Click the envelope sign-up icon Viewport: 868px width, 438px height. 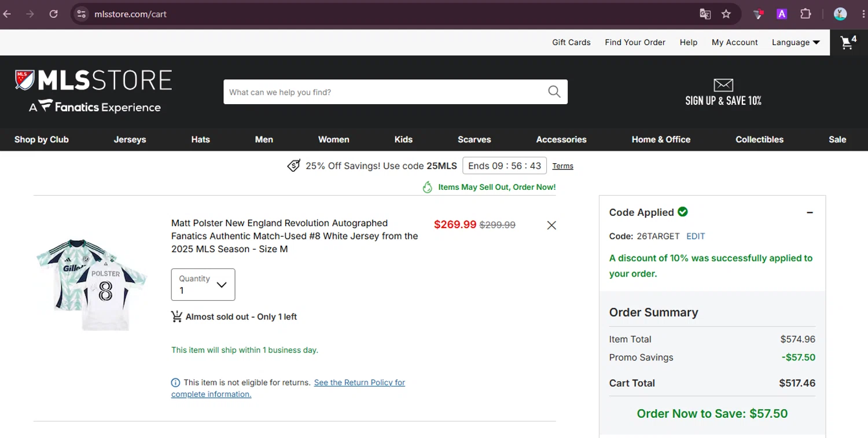723,85
